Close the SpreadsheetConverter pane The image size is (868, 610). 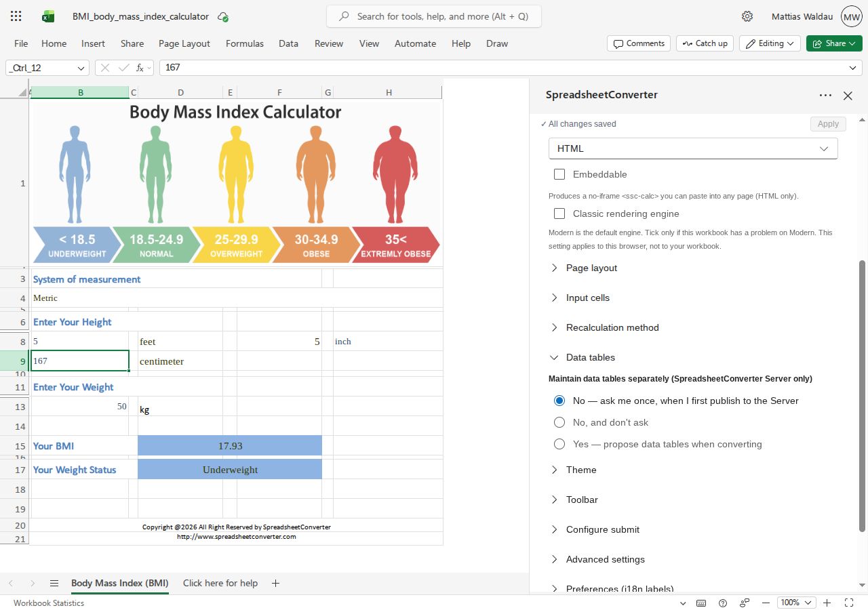click(x=848, y=96)
